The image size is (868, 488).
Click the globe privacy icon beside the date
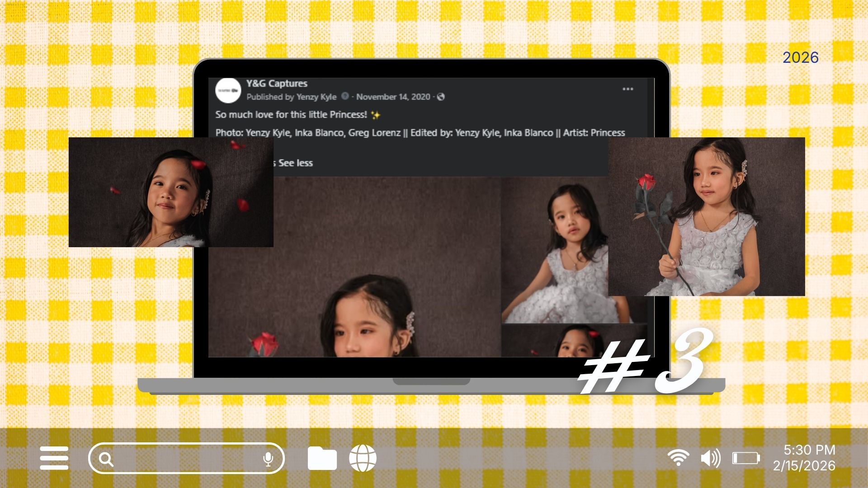[441, 97]
